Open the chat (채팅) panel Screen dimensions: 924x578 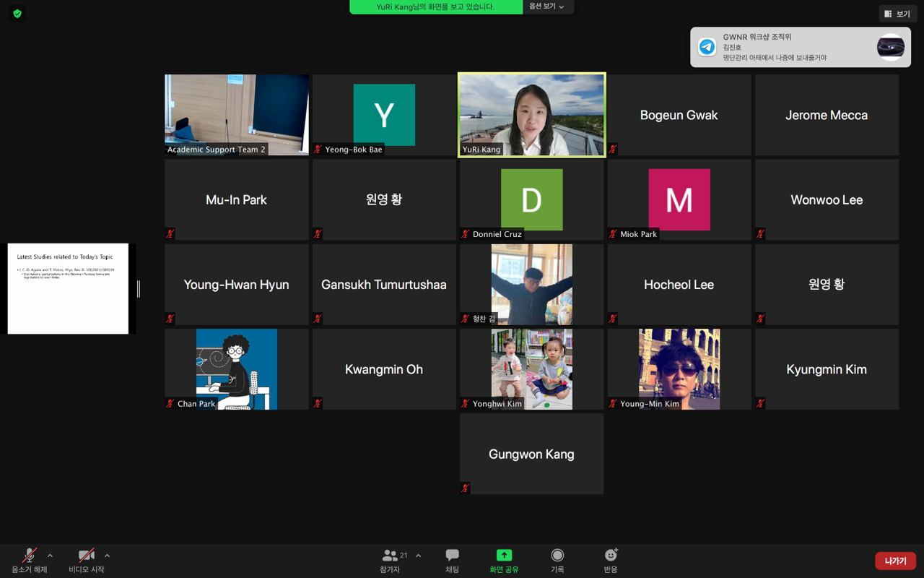tap(452, 556)
